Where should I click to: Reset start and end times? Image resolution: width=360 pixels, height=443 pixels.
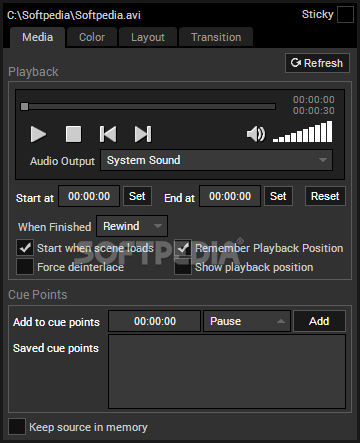pyautogui.click(x=325, y=196)
